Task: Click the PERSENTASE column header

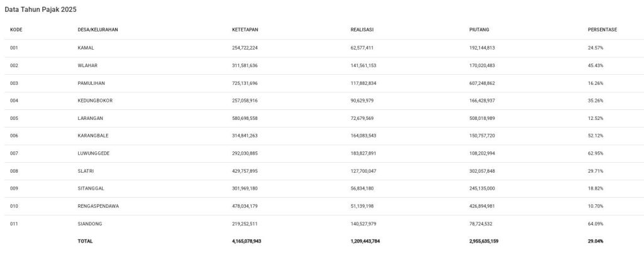Action: click(x=602, y=30)
